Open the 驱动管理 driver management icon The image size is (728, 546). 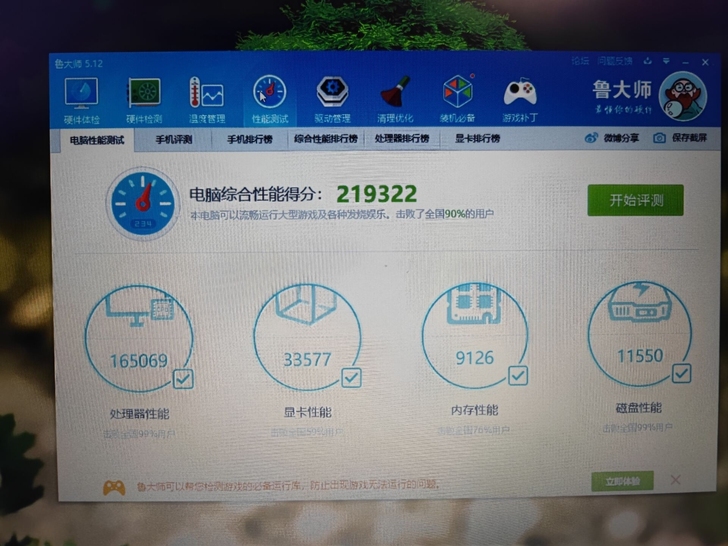point(332,99)
